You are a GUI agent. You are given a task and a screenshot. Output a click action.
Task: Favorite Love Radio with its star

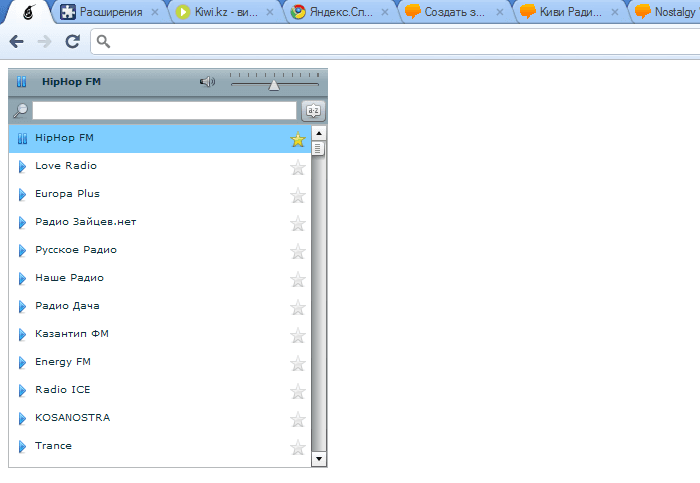click(297, 168)
